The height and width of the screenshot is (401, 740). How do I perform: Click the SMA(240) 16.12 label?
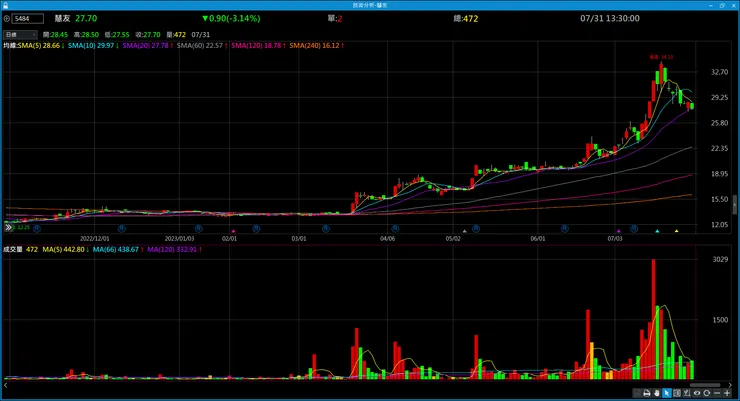316,46
